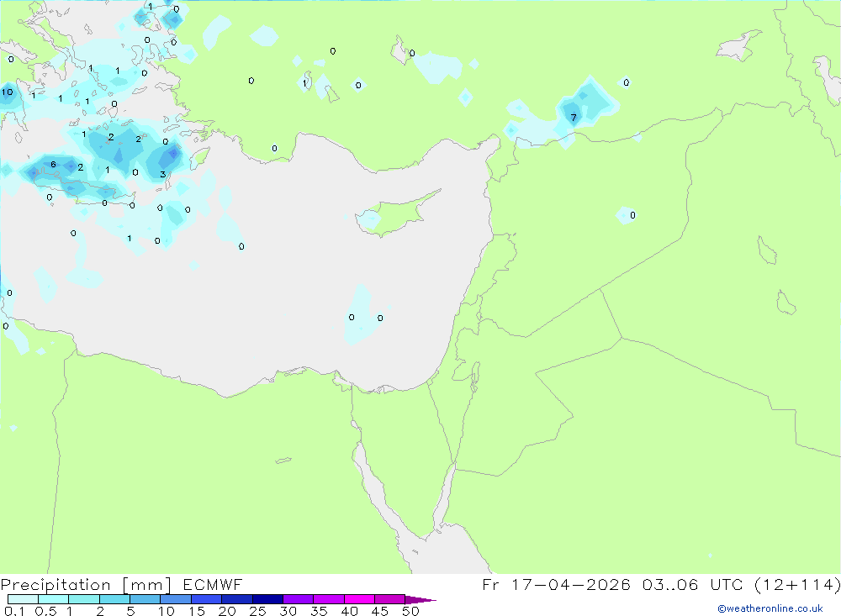Viewport: 841px width, 616px height.
Task: Click the precipitation value '10' at left edge
Action: tap(7, 92)
